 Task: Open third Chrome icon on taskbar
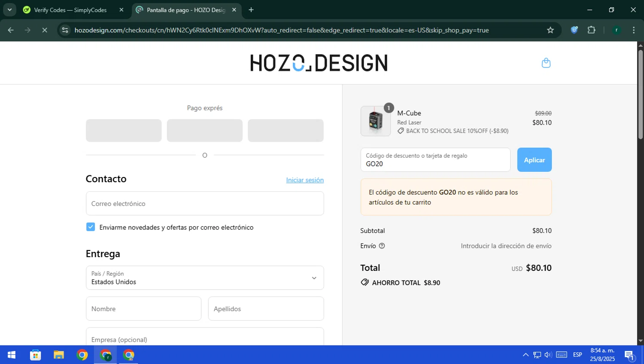[129, 355]
